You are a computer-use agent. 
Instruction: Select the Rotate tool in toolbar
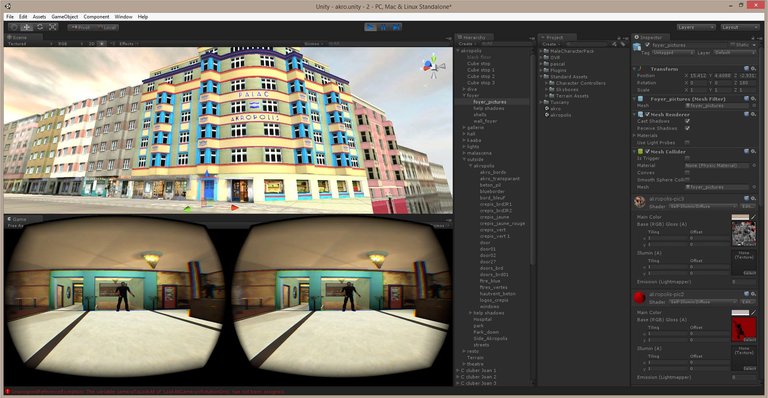(40, 27)
